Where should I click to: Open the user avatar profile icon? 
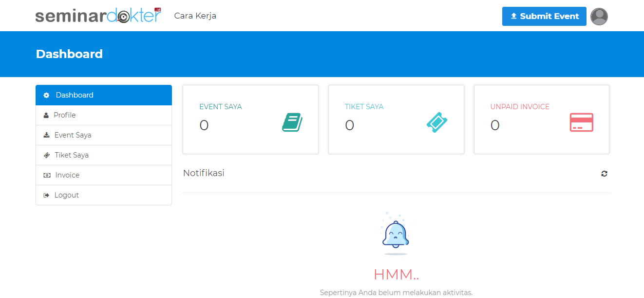599,17
